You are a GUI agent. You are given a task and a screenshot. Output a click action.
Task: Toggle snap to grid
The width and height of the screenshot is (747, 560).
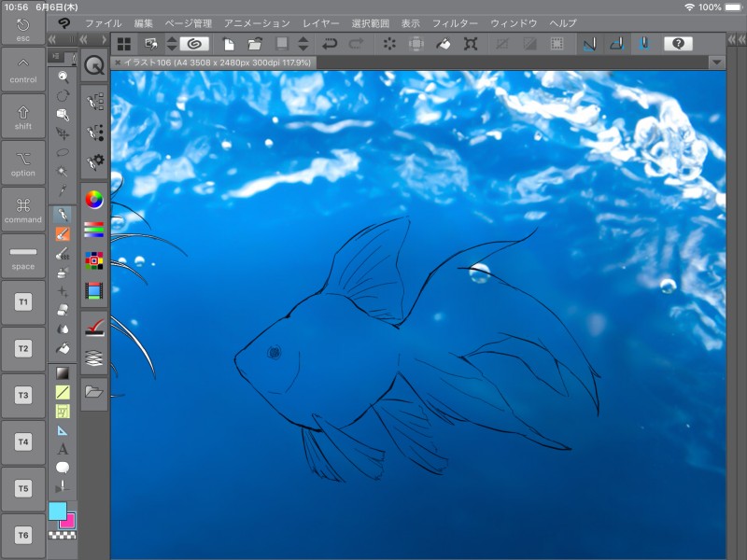(643, 43)
